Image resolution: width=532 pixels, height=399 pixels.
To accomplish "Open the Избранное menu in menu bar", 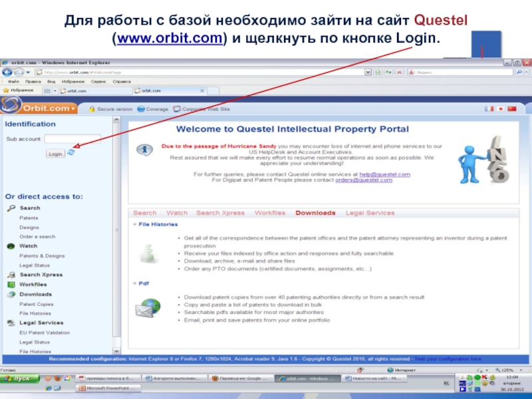I will point(73,81).
